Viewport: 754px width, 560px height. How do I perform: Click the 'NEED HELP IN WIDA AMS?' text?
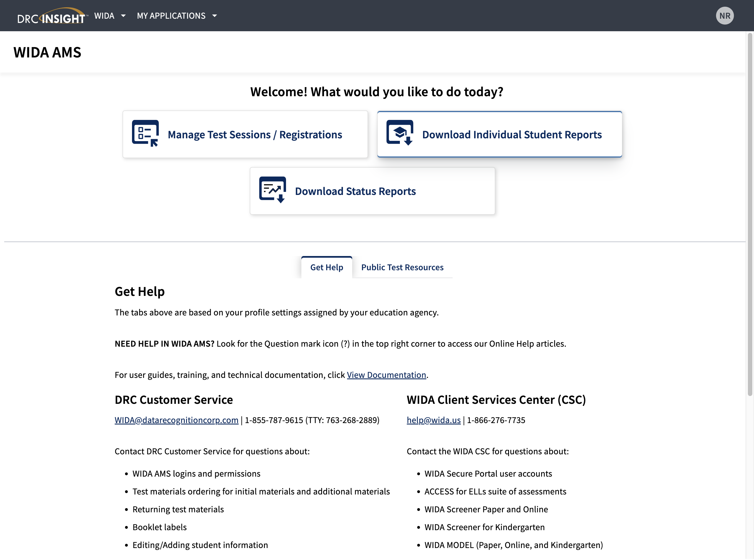coord(165,344)
